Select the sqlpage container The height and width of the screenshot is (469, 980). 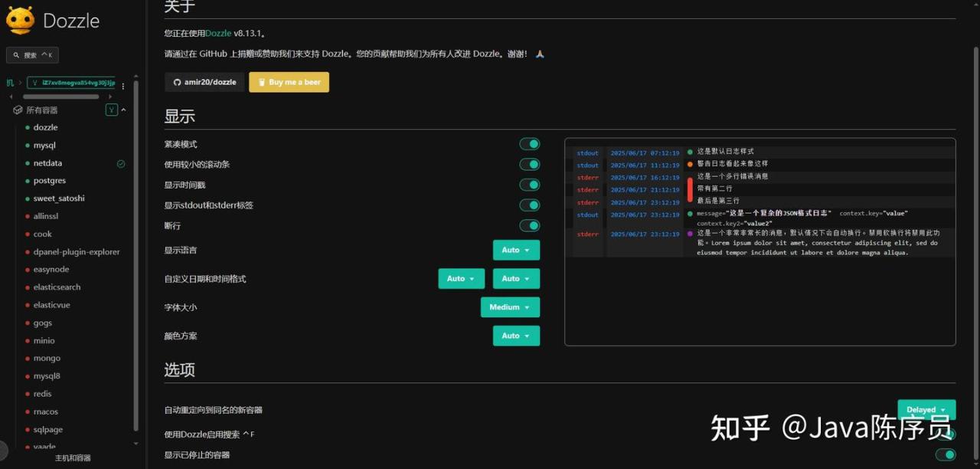pos(48,429)
